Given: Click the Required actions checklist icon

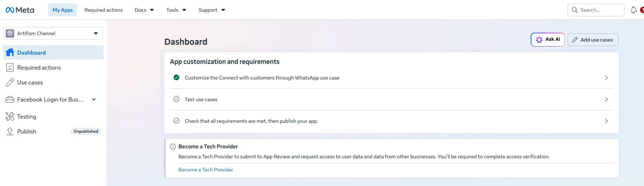Looking at the screenshot, I should point(10,68).
